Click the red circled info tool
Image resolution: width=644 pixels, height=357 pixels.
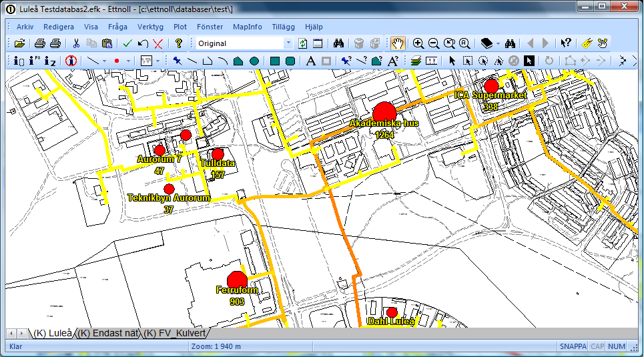pyautogui.click(x=71, y=61)
